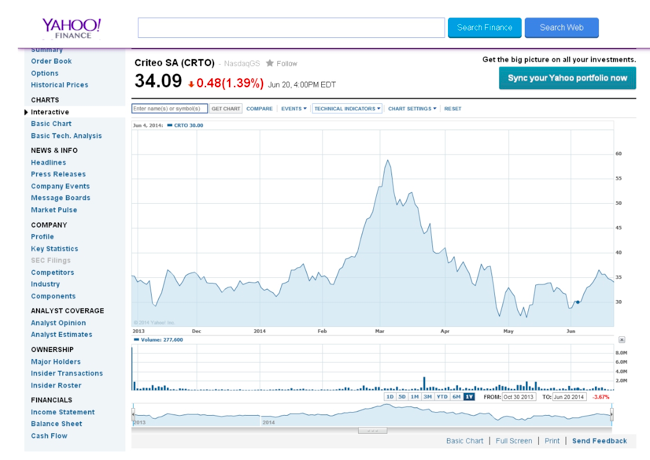Click the right range handle of the overview slider
Screen dimensions: 650x460
coord(611,414)
